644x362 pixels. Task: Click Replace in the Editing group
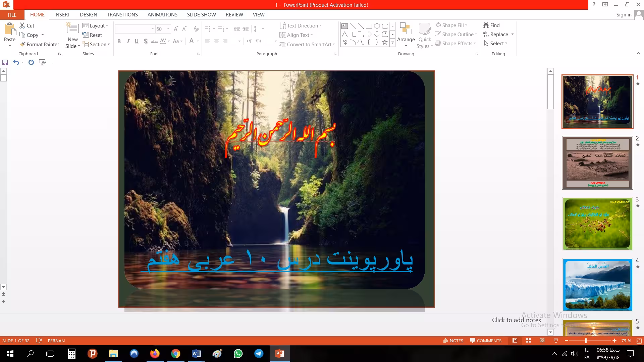pos(499,35)
